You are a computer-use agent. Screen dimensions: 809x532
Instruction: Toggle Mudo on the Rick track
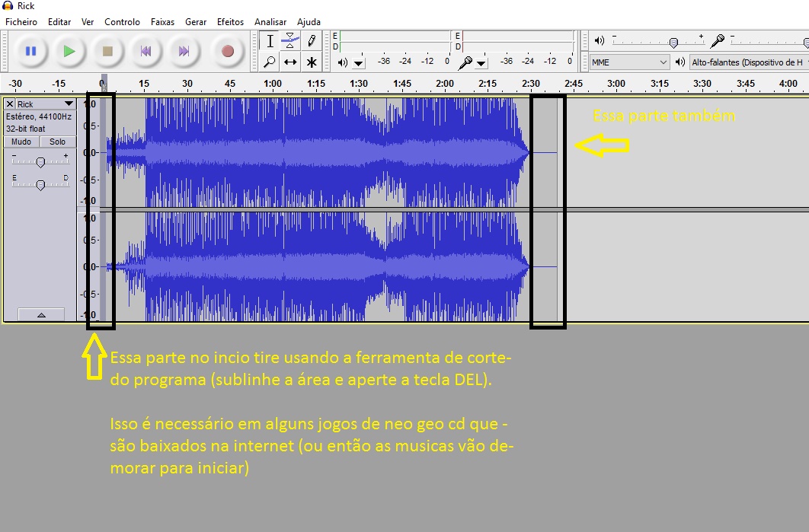coord(21,142)
